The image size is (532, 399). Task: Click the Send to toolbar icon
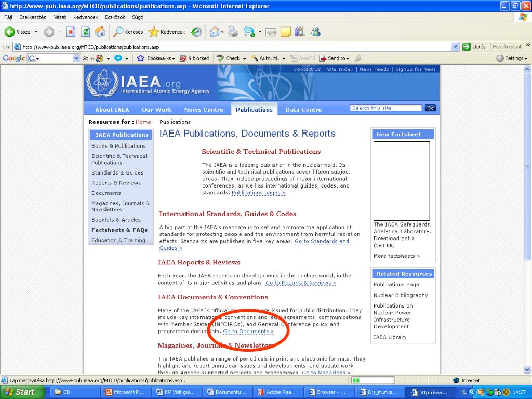point(323,58)
